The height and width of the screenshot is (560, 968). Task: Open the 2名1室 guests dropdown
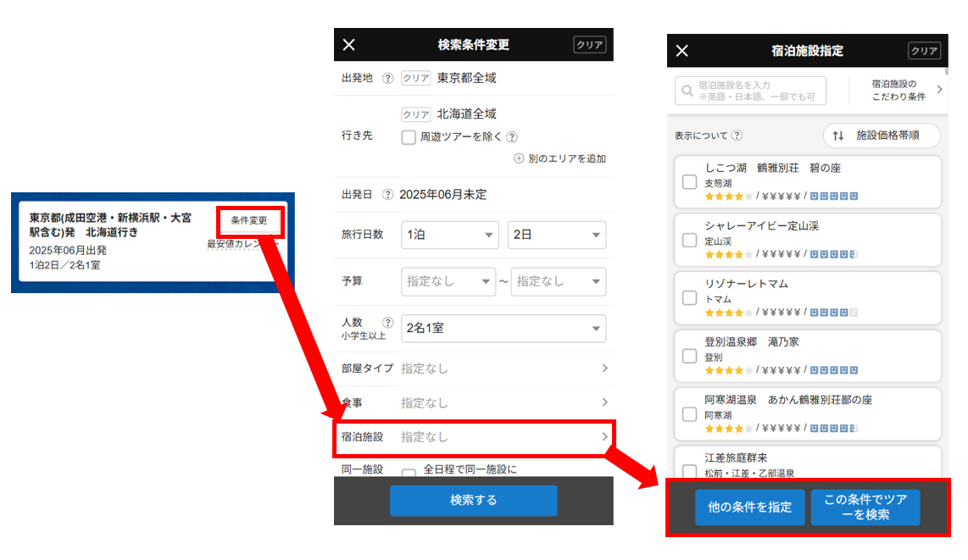503,328
